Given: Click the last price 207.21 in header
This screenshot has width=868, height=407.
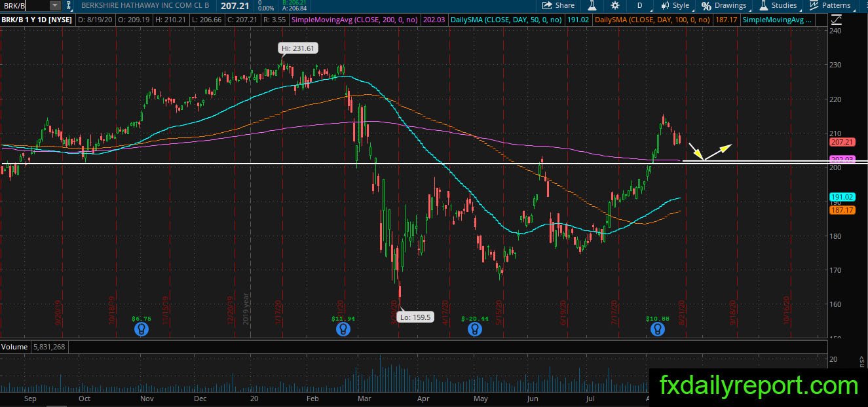Looking at the screenshot, I should (234, 5).
